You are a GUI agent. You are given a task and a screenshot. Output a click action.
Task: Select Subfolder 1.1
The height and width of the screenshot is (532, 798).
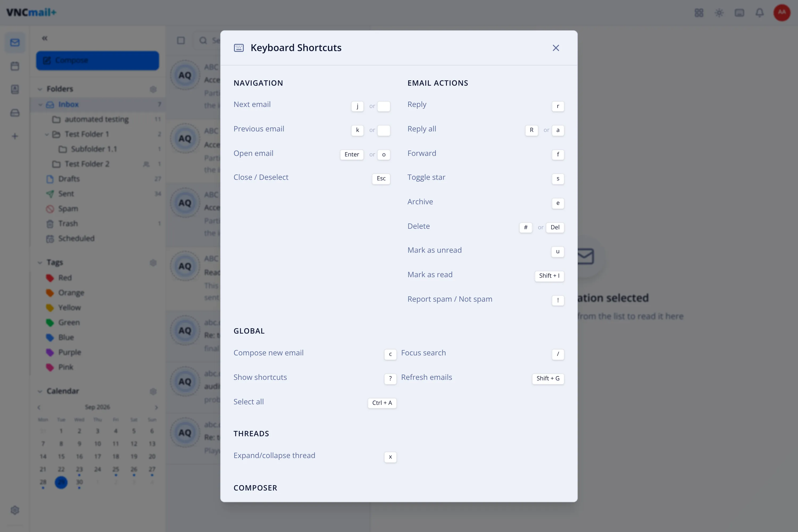[97, 149]
